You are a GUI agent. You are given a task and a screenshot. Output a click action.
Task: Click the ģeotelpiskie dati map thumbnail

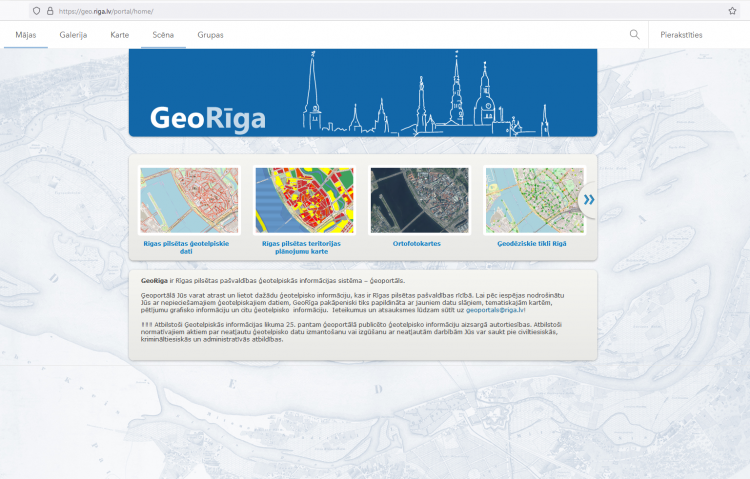[189, 200]
